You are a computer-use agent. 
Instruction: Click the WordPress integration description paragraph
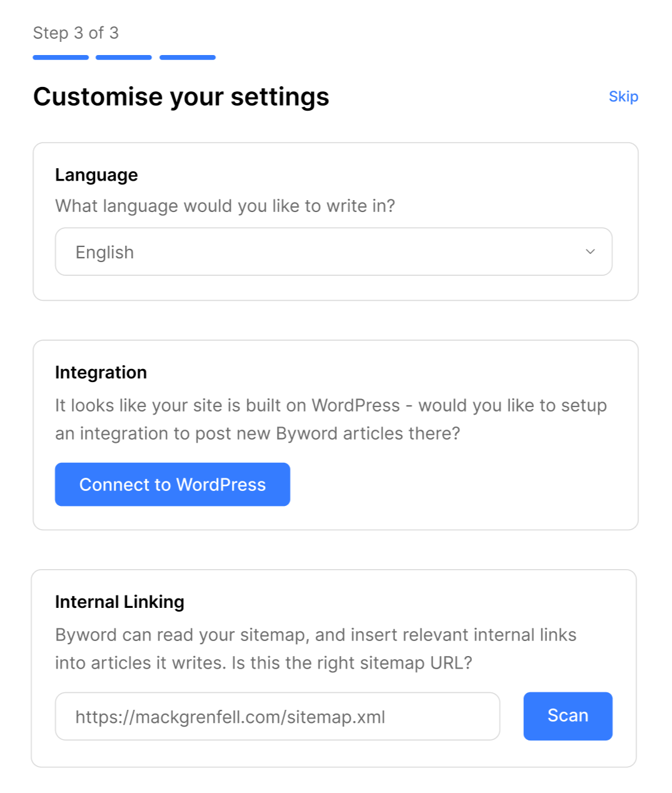pos(331,419)
